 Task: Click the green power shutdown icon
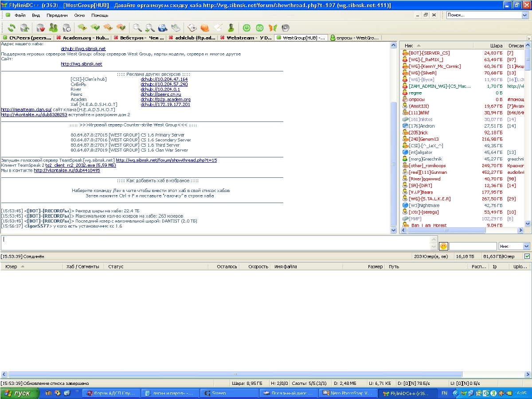click(x=246, y=27)
